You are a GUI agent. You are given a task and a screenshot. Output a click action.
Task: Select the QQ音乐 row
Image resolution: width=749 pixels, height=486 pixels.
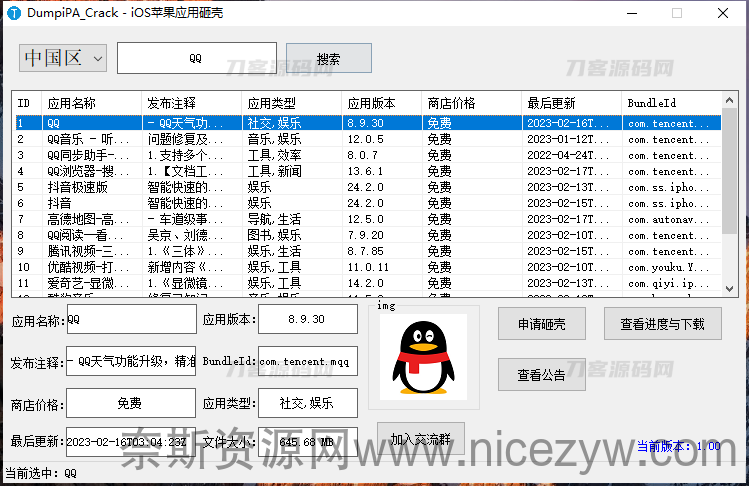(368, 139)
